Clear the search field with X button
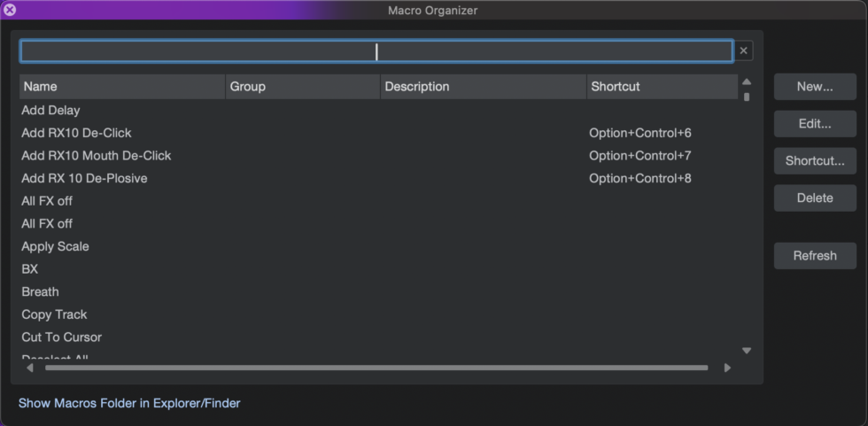Screen dimensions: 868x426 click(743, 50)
